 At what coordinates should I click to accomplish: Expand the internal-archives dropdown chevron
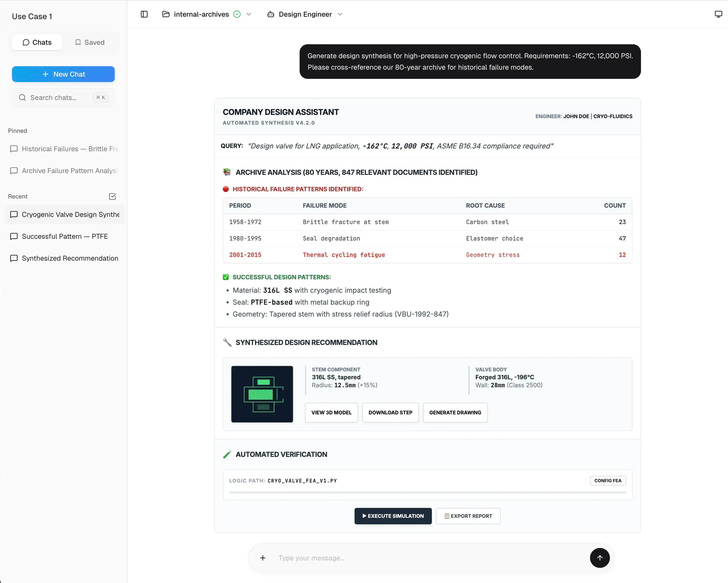click(249, 14)
